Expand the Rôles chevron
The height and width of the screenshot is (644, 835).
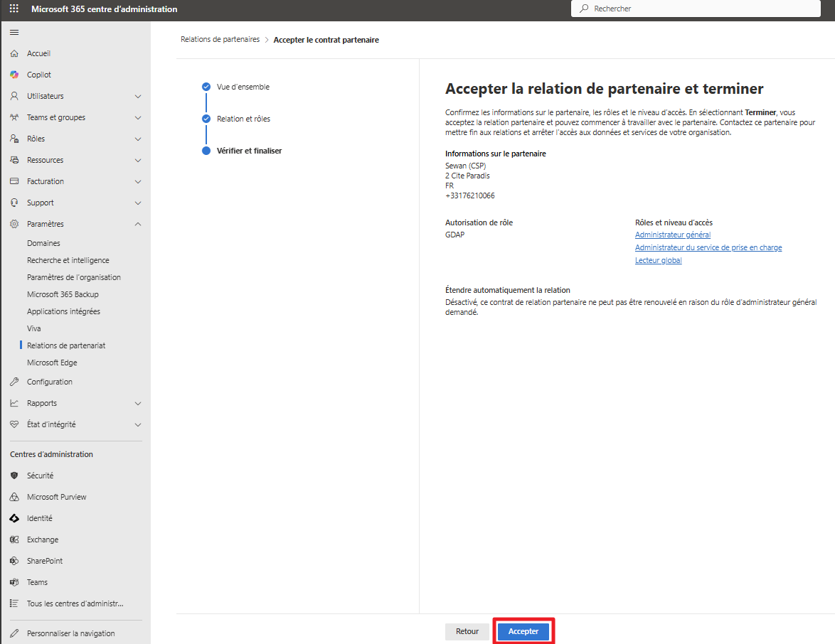138,139
